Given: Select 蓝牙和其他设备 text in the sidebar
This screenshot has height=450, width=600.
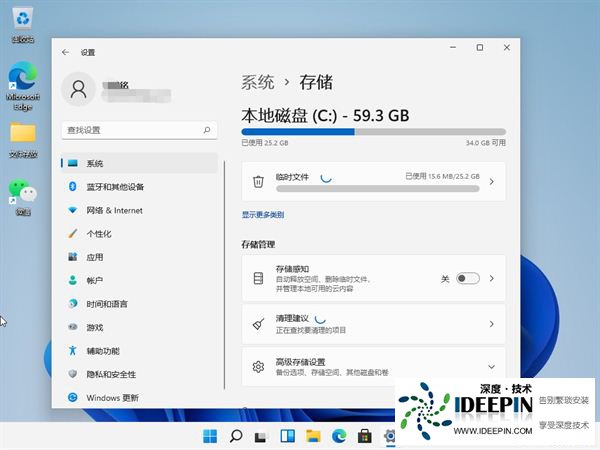Looking at the screenshot, I should coord(115,187).
